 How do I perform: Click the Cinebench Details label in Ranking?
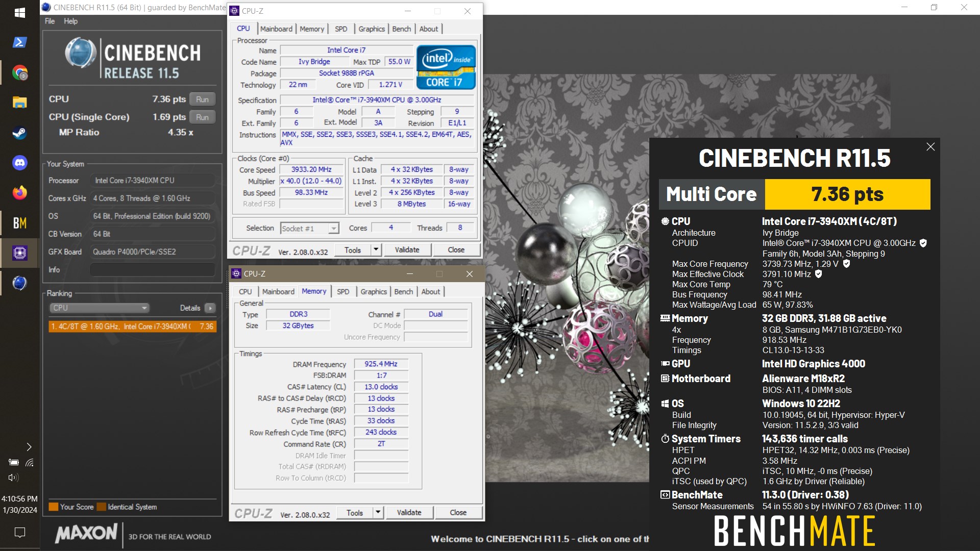[190, 308]
